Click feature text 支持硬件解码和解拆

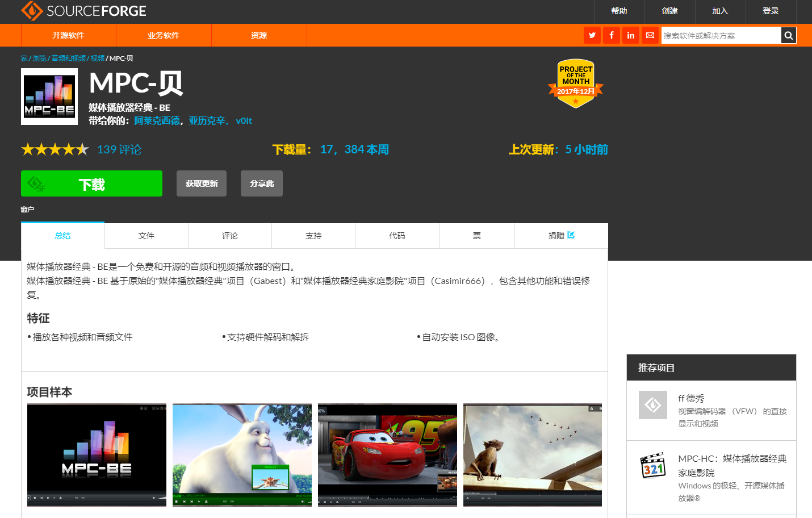click(x=268, y=337)
